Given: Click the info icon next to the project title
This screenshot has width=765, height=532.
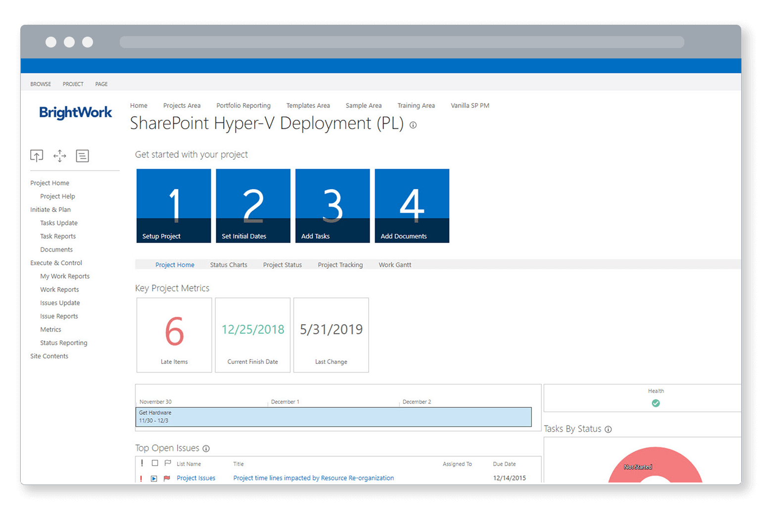Looking at the screenshot, I should 413,125.
